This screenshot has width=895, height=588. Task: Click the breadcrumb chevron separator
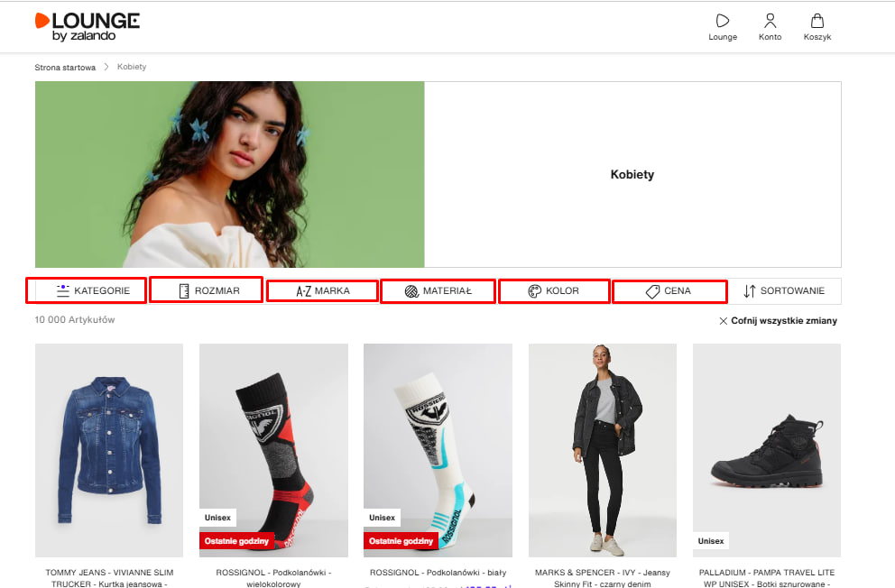click(106, 67)
